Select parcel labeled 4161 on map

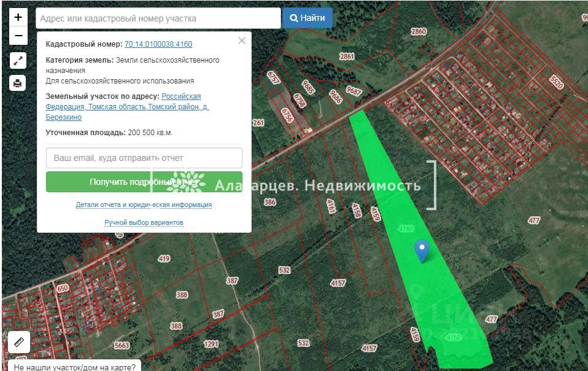[x=331, y=206]
